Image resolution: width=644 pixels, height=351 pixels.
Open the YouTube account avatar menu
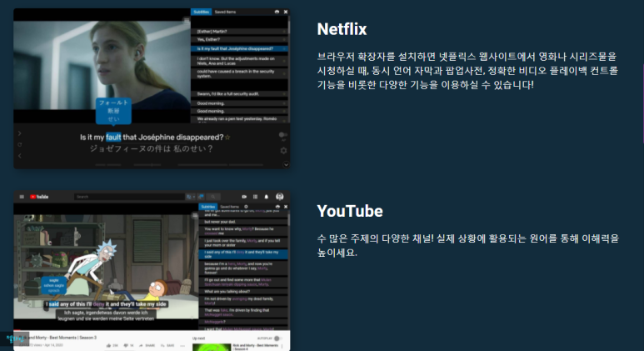click(x=280, y=197)
